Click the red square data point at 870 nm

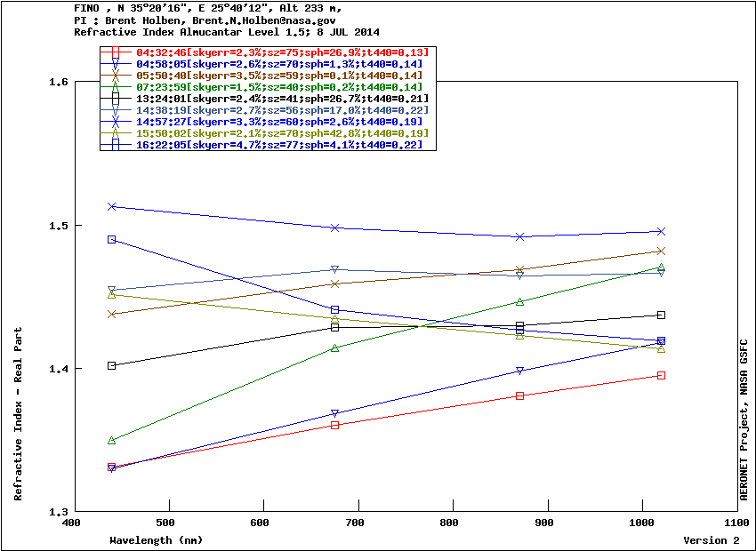[x=519, y=395]
